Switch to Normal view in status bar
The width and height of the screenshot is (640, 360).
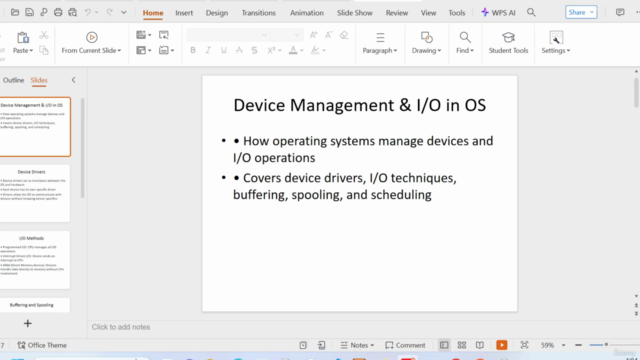pos(444,345)
